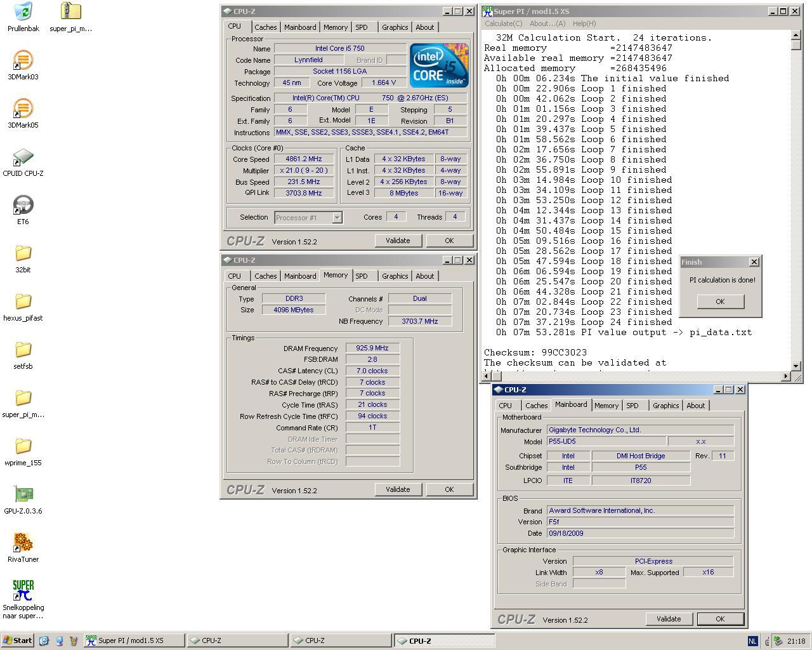The width and height of the screenshot is (812, 650).
Task: Click Validate in the CPU tab CPU-Z window
Action: (x=398, y=241)
